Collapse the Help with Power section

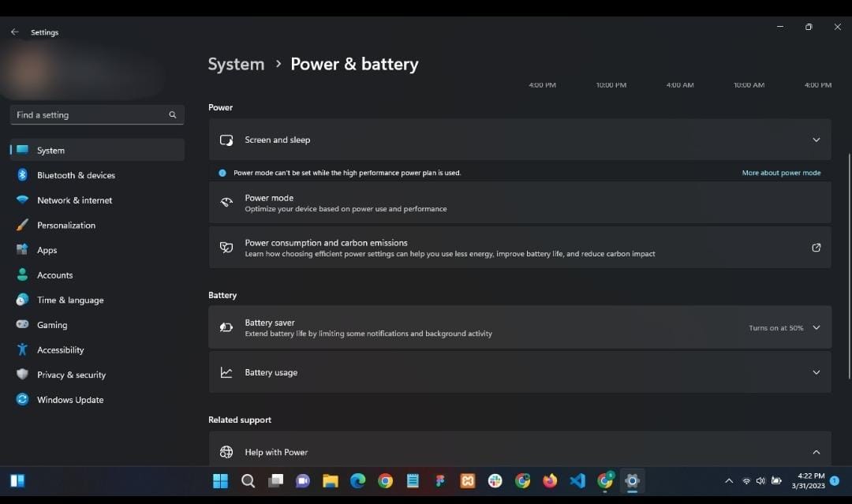pos(816,452)
